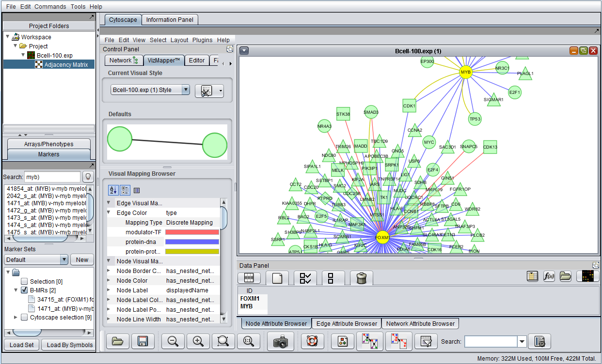Click the camera export image icon

281,341
